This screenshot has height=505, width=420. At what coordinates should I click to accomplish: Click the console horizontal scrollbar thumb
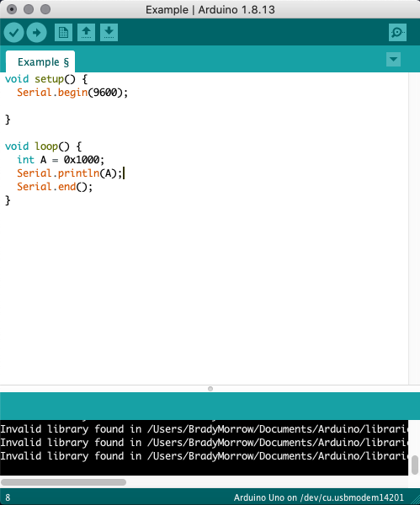point(63,482)
